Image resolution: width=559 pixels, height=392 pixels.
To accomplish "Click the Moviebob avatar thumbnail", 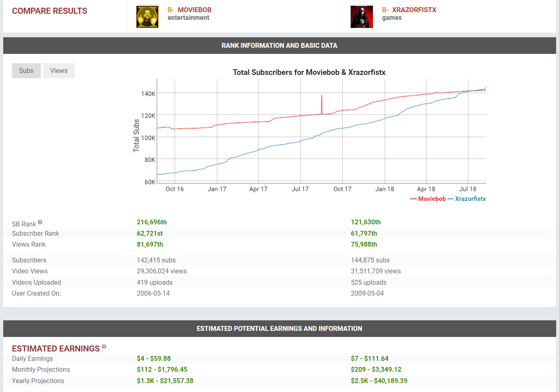I will point(147,17).
